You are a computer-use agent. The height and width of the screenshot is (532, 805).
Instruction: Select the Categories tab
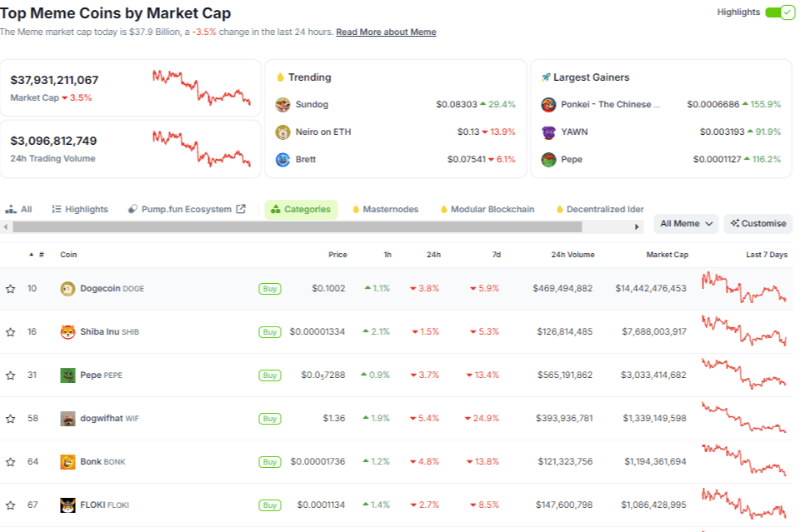[x=302, y=209]
